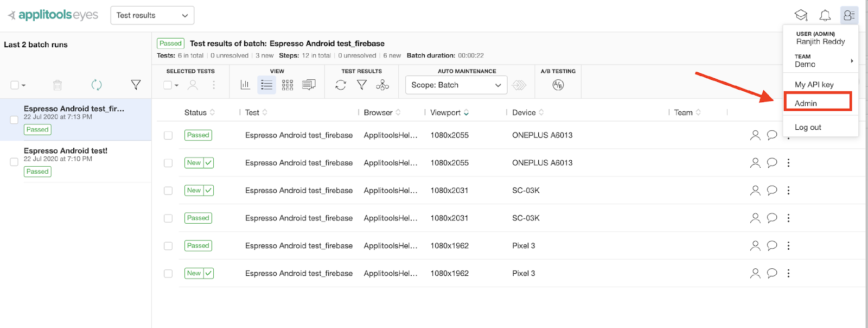Open comment bubble for SC-03K New row
This screenshot has height=328, width=868.
pos(772,190)
